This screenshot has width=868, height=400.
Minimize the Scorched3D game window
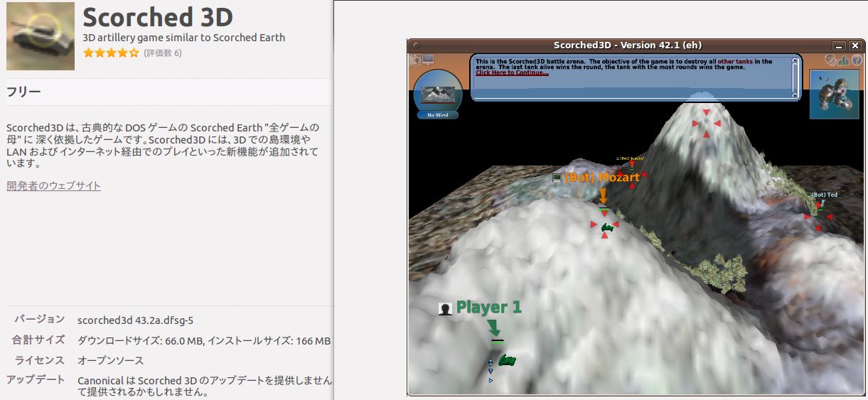(x=839, y=45)
